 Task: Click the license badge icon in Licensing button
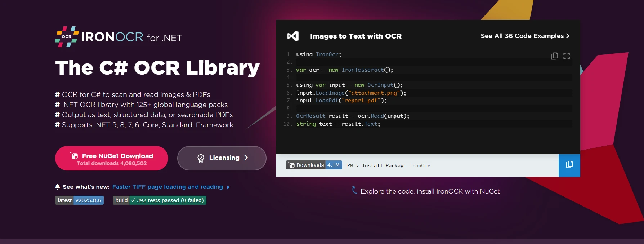tap(201, 158)
